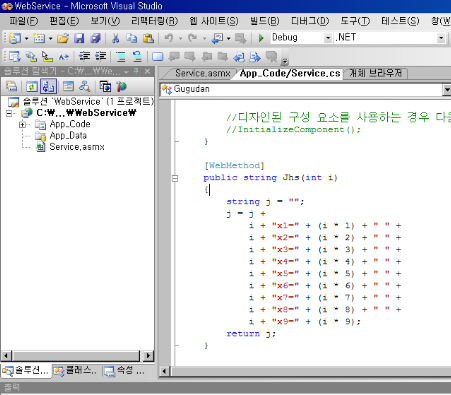The height and width of the screenshot is (395, 451).
Task: Click the Save All icon
Action: pyautogui.click(x=95, y=38)
